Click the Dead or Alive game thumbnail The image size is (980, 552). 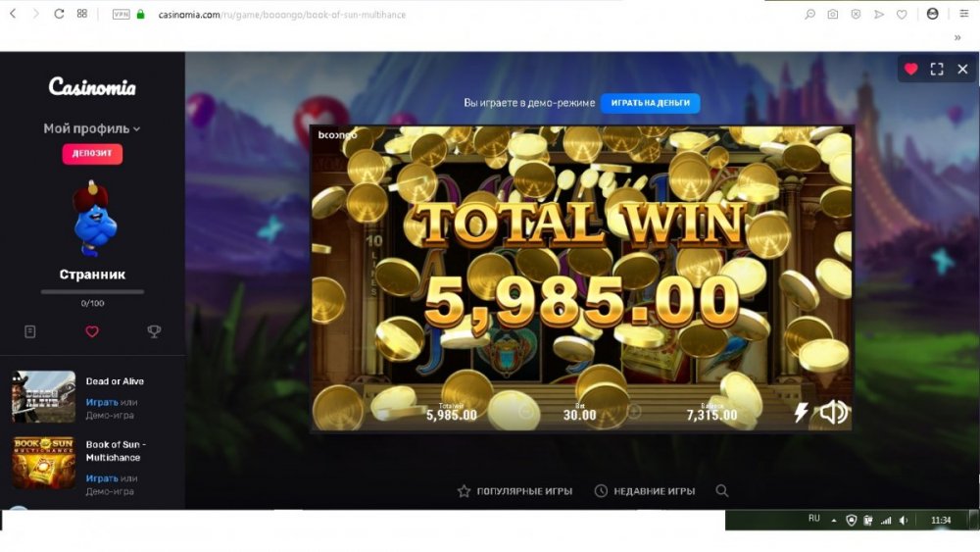pyautogui.click(x=43, y=396)
